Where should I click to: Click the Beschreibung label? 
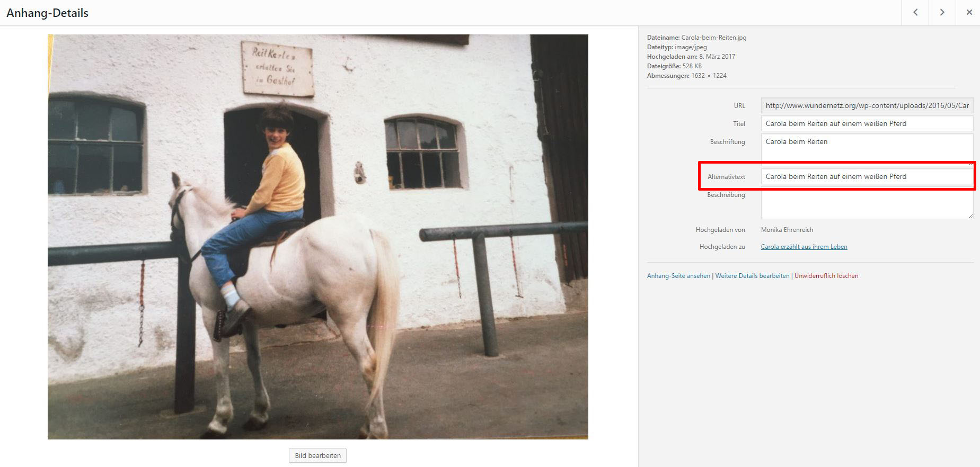click(x=726, y=195)
